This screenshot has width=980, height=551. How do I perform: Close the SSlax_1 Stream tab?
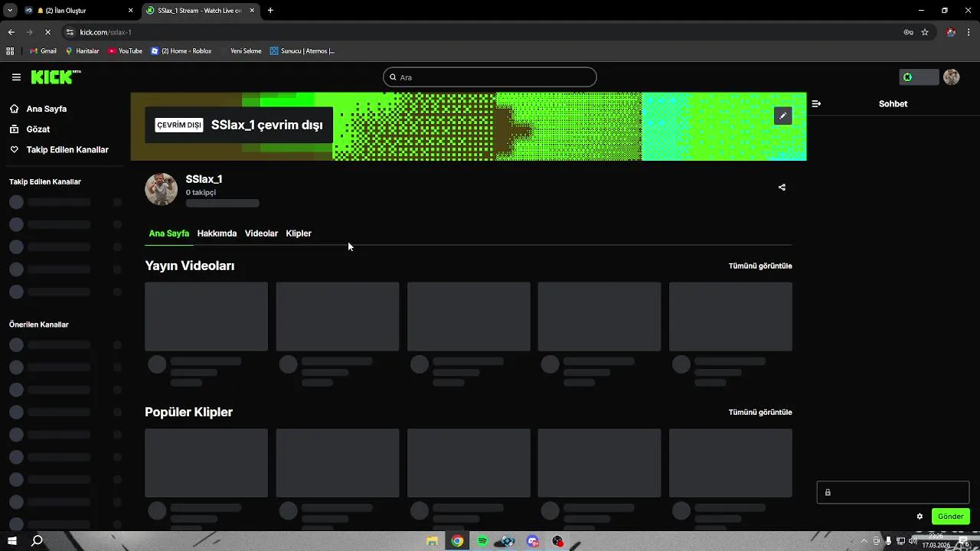250,11
